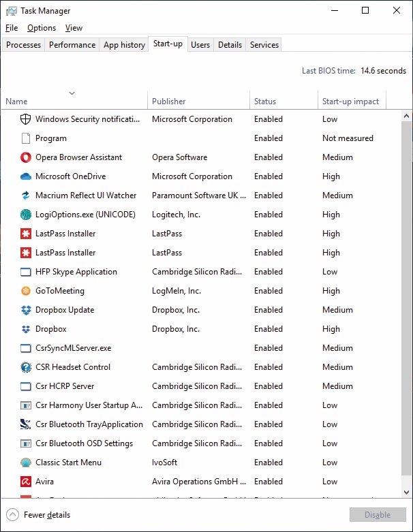The image size is (413, 532).
Task: Sort by the Name column header
Action: pyautogui.click(x=74, y=101)
